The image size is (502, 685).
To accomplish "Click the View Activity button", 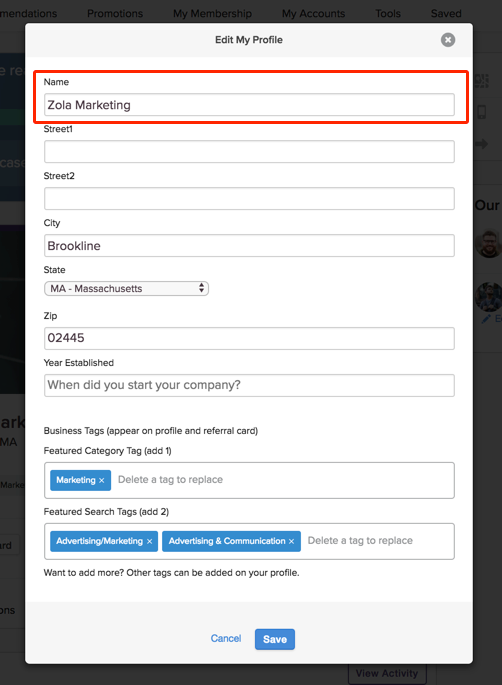I will tap(387, 673).
